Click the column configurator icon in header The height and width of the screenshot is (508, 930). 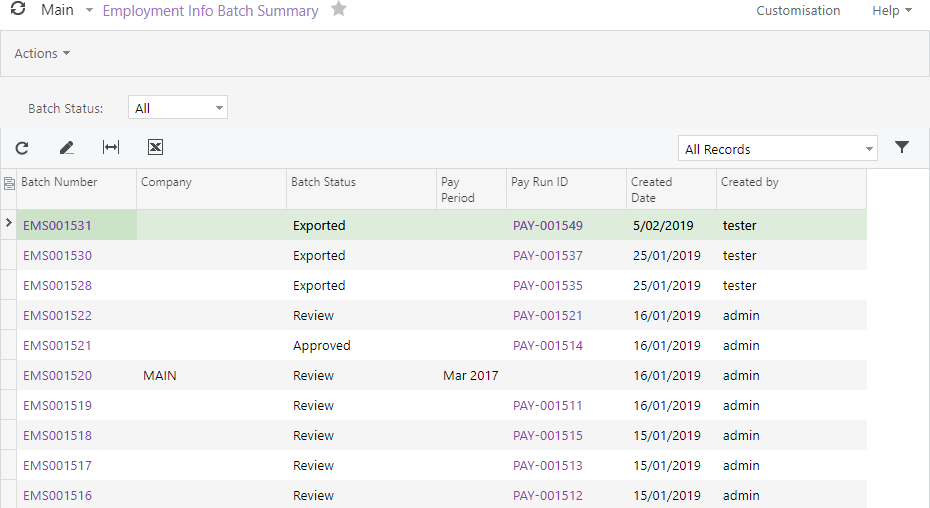coord(9,183)
